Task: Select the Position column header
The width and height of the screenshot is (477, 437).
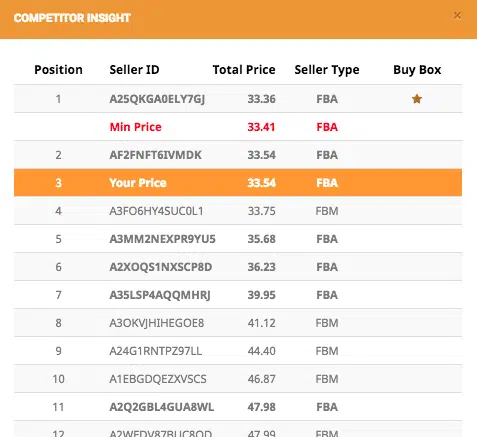Action: (x=58, y=70)
